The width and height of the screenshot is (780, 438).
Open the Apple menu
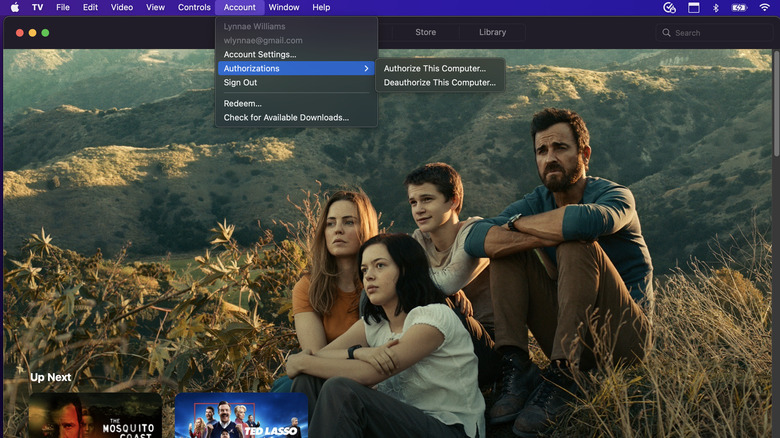15,7
